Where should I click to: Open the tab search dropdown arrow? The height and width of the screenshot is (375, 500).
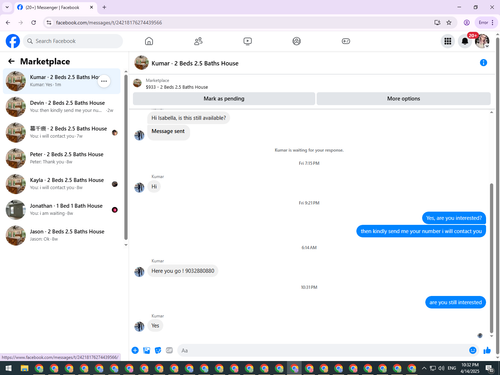(x=7, y=7)
